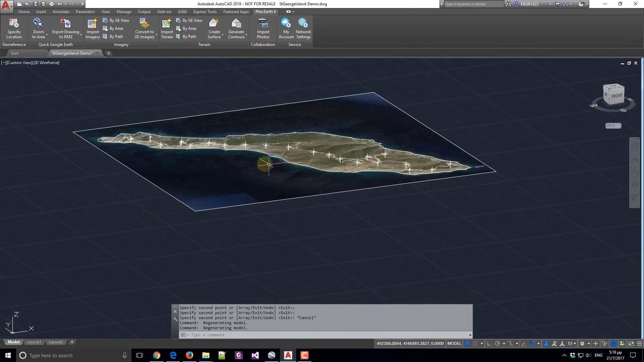Toggle ortho mode in status bar
The width and height of the screenshot is (644, 362).
coord(489,344)
